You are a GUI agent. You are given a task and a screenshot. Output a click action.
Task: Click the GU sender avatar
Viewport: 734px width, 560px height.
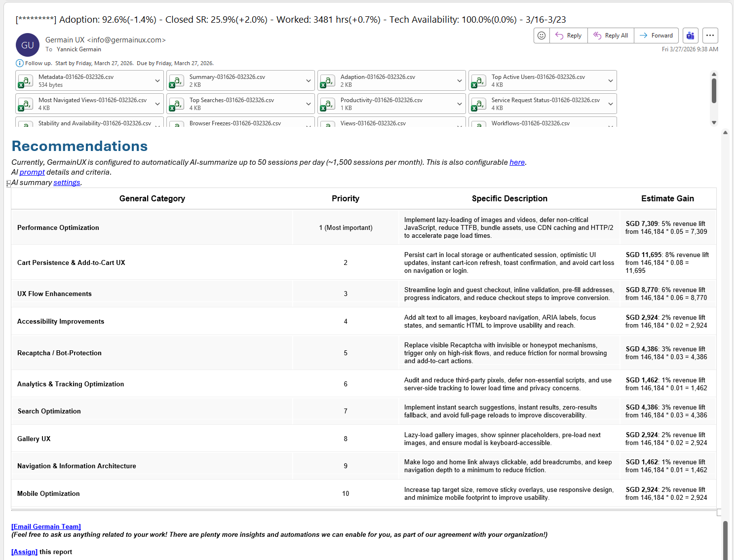[x=28, y=45]
